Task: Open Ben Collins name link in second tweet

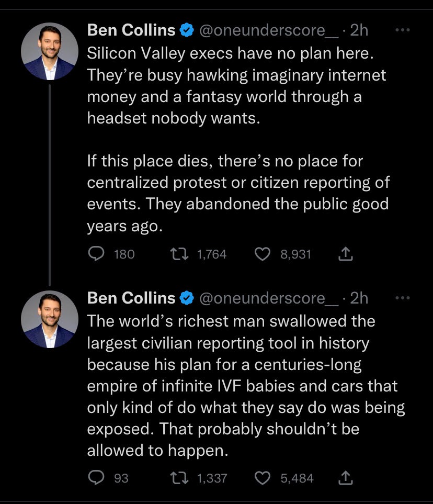Action: click(x=131, y=298)
